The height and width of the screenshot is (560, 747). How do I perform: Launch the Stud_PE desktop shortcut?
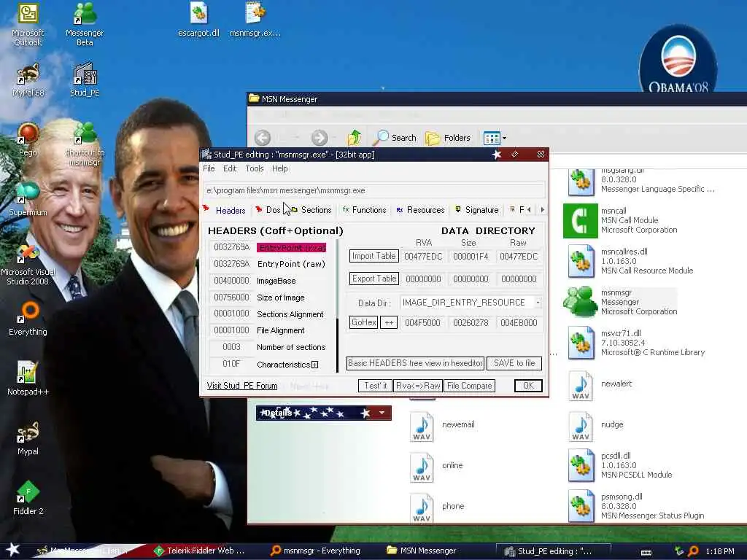85,80
